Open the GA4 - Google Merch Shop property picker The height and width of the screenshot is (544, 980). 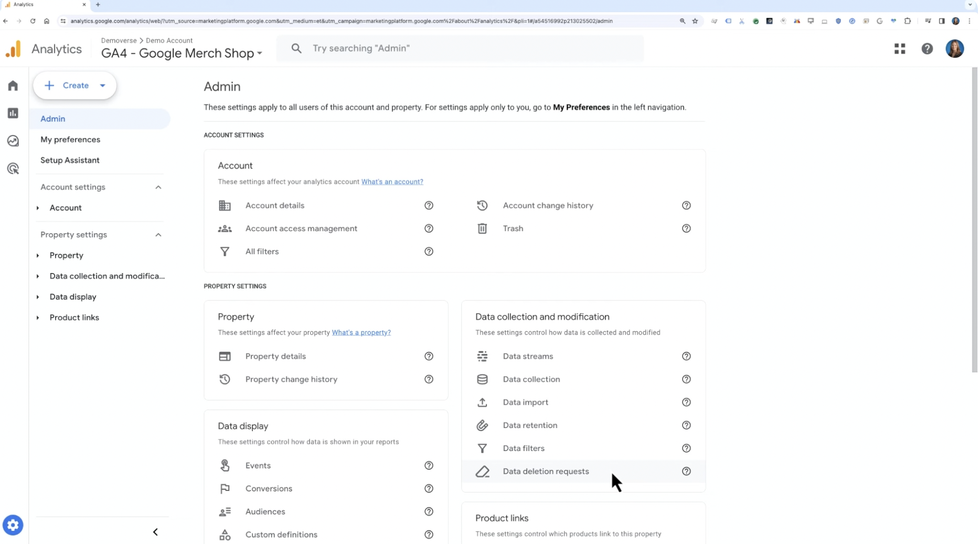pos(182,53)
